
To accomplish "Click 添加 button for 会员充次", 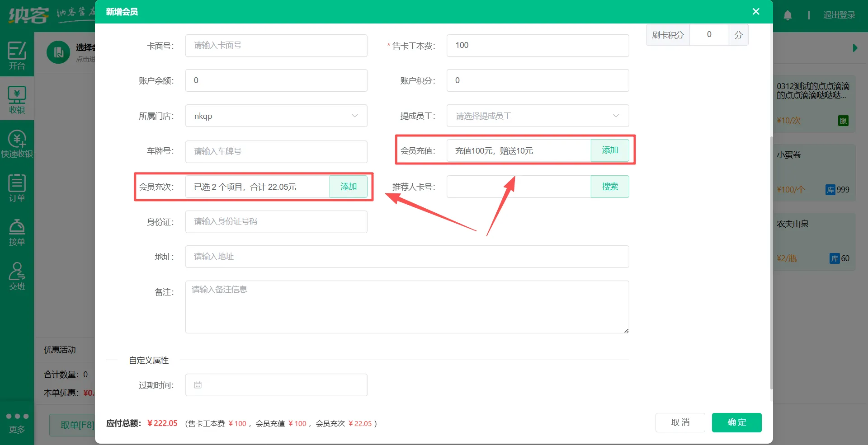I will (x=348, y=187).
